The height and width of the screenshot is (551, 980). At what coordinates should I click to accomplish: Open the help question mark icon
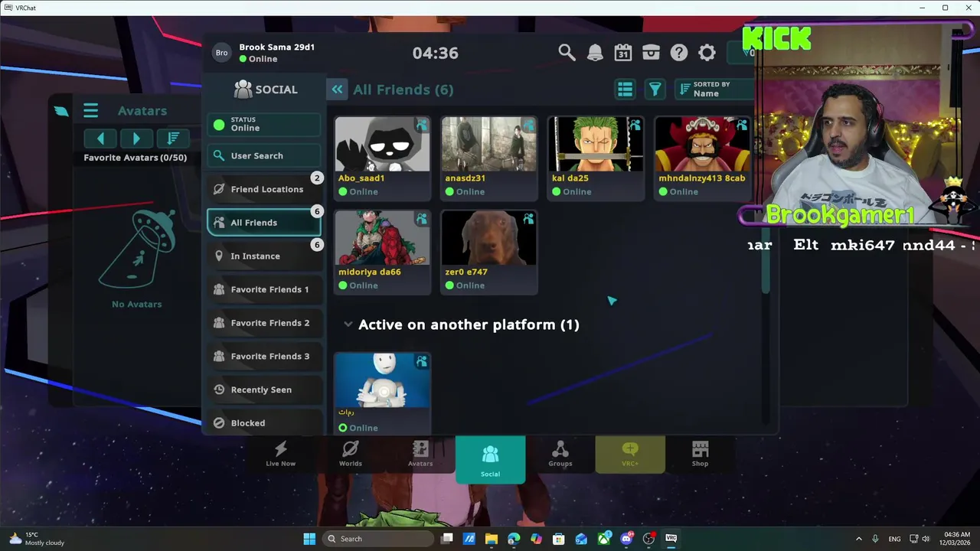click(679, 52)
